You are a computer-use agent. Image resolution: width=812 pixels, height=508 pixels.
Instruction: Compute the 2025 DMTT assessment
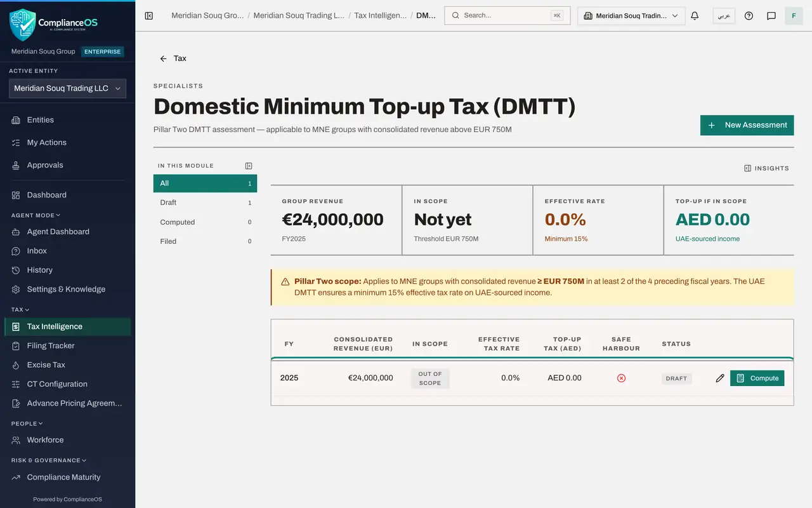(x=757, y=378)
